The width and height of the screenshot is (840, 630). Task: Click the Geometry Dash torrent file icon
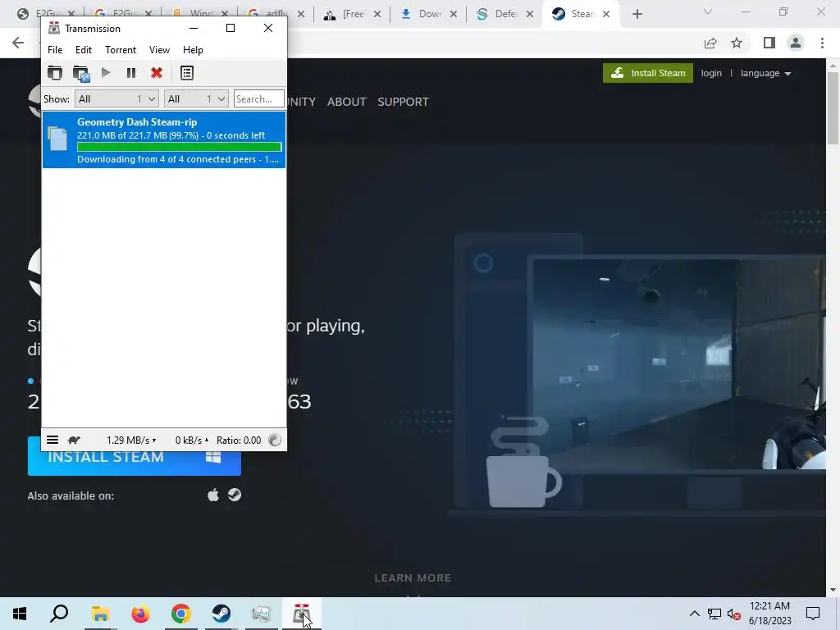[x=57, y=138]
